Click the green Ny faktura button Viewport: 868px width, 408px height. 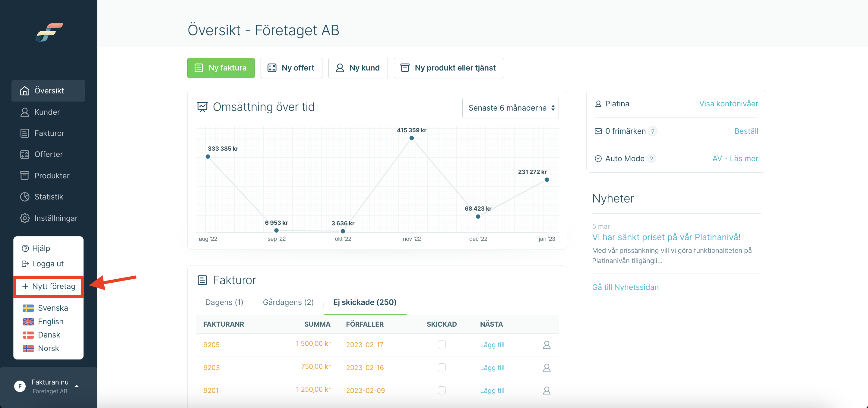coord(221,68)
